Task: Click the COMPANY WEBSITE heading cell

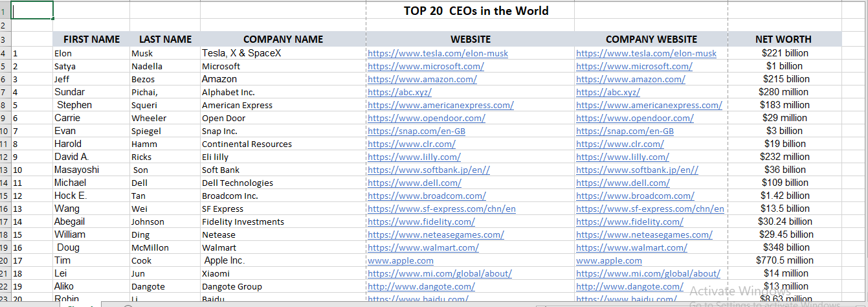Action: (651, 39)
